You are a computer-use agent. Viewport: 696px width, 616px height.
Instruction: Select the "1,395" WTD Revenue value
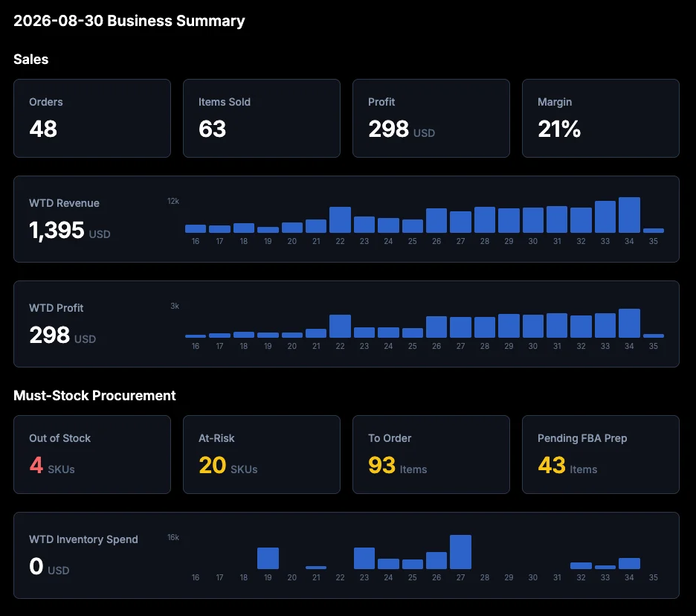point(57,230)
